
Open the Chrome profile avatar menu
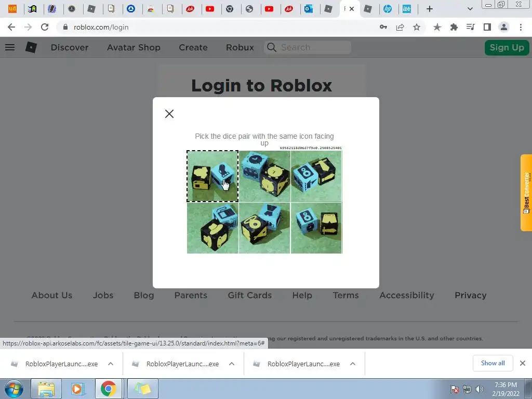tap(504, 27)
